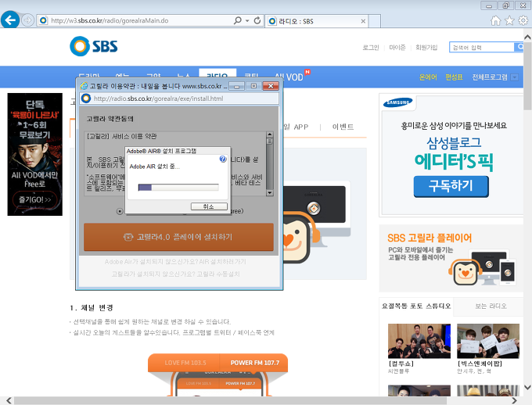Click the search magnifier in address bar
Screen dimensions: 532x405
pos(238,20)
